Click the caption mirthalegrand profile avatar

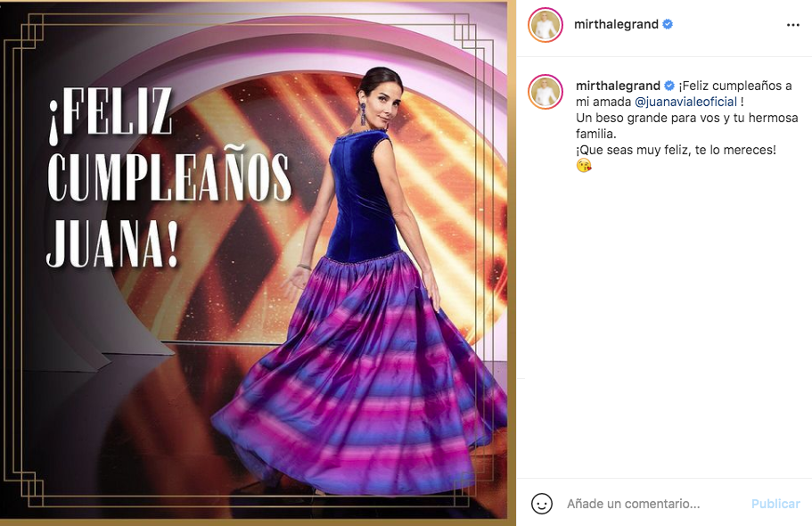coord(545,92)
